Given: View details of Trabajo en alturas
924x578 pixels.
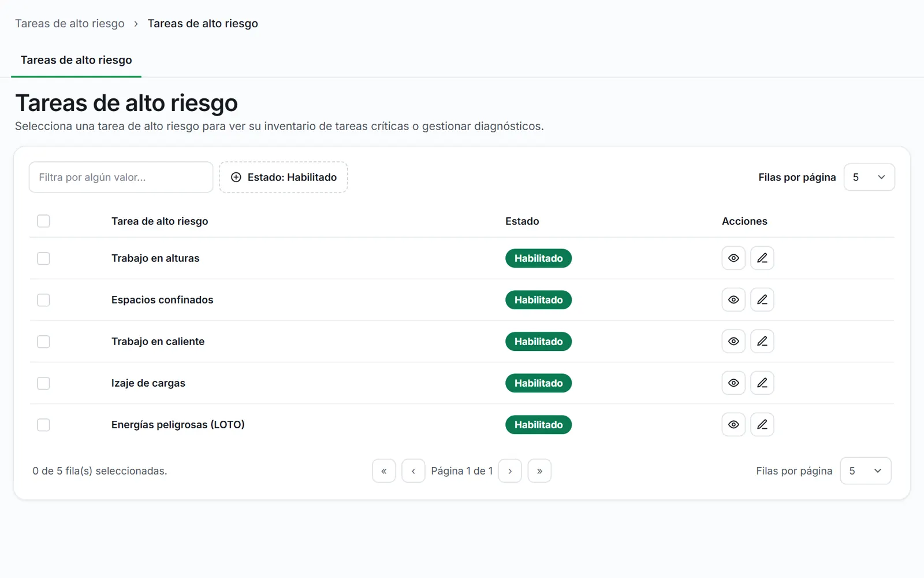Looking at the screenshot, I should 733,258.
